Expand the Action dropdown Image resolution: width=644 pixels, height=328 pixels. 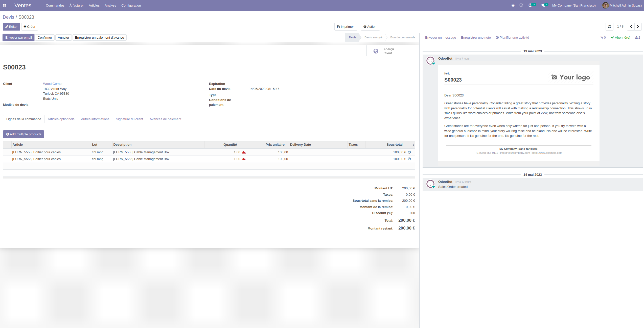pyautogui.click(x=370, y=27)
